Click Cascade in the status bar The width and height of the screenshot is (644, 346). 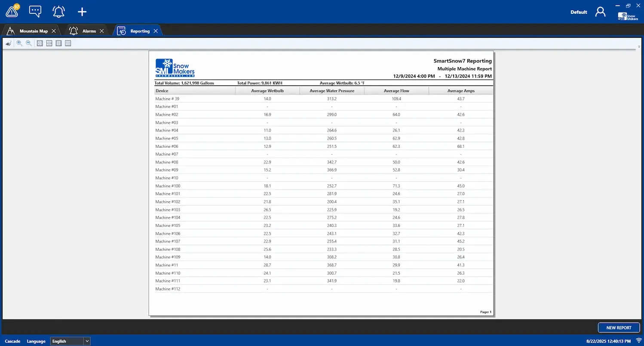pyautogui.click(x=12, y=341)
